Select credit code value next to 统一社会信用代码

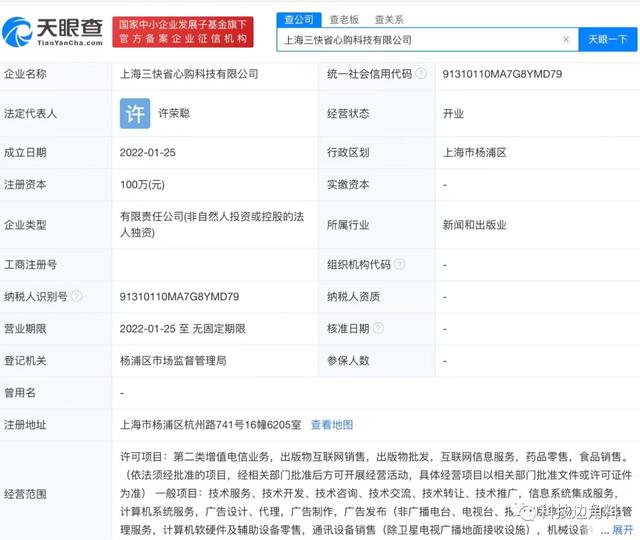(x=502, y=74)
